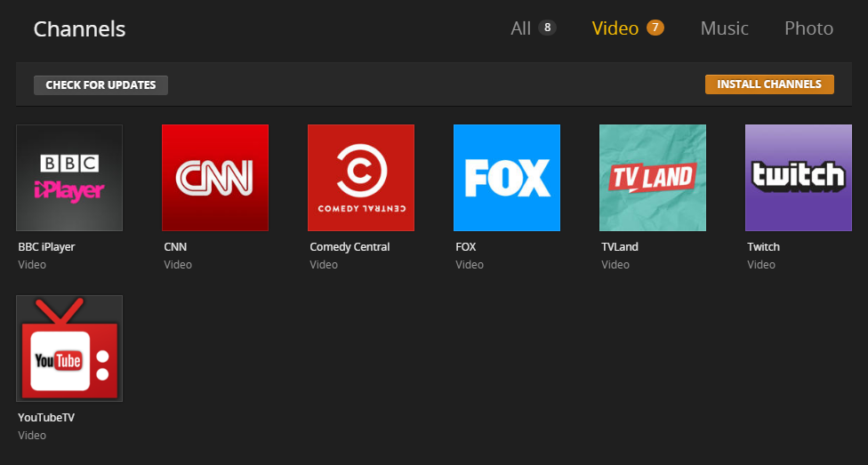Screen dimensions: 868x465
Task: Click Video label under Twitch
Action: click(x=761, y=265)
